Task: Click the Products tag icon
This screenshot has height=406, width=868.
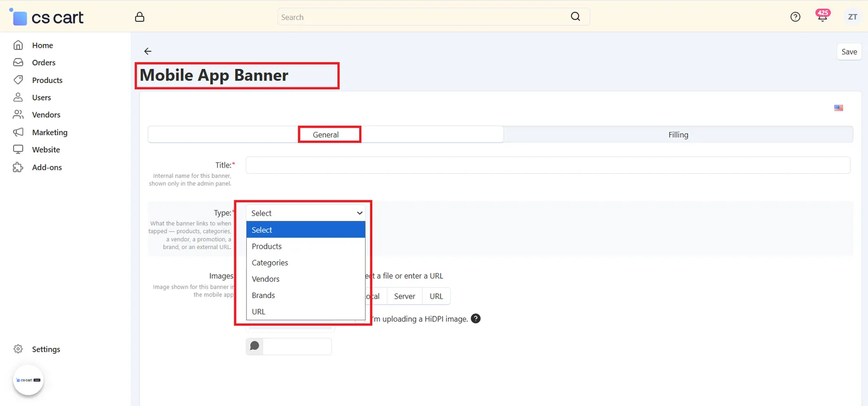Action: click(x=18, y=80)
